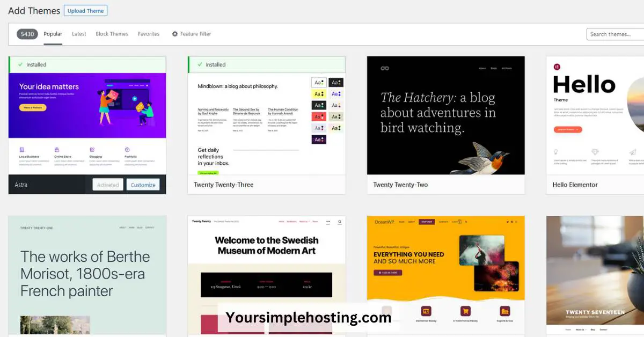
Task: Open the Block Themes tab
Action: tap(112, 34)
